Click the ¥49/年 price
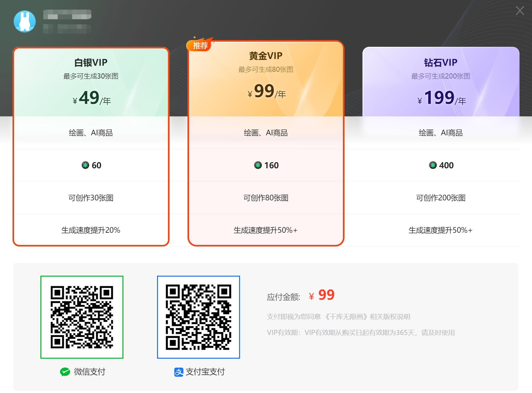The image size is (532, 393). pos(92,98)
